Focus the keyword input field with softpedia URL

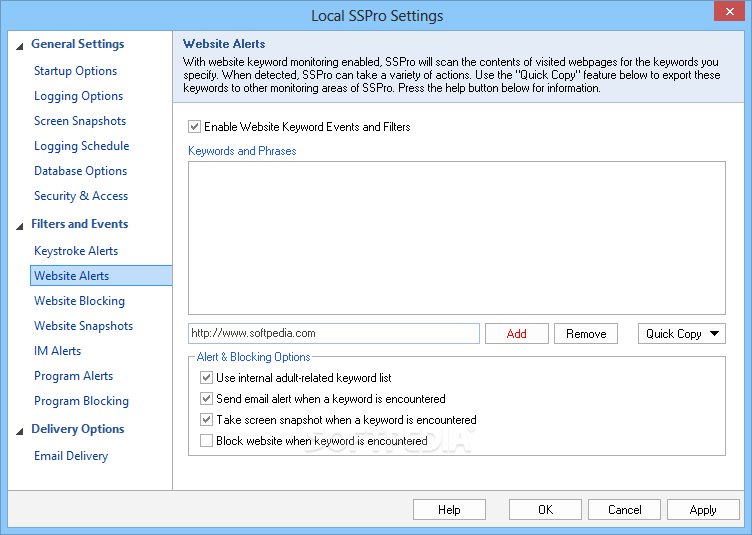coord(334,333)
